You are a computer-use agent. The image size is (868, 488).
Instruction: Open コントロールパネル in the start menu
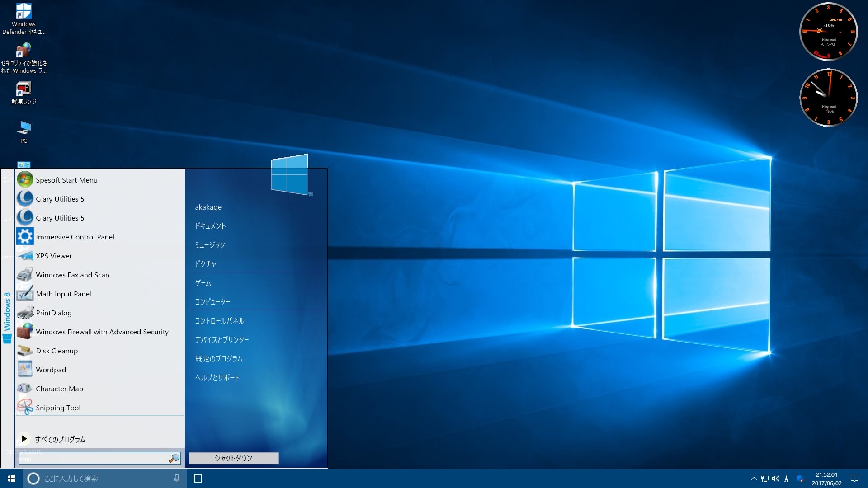(x=220, y=321)
